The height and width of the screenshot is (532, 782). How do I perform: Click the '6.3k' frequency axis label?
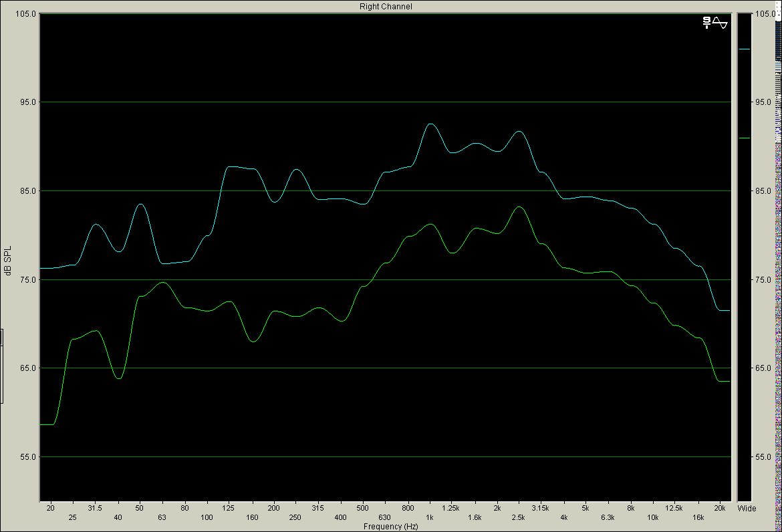pyautogui.click(x=608, y=517)
